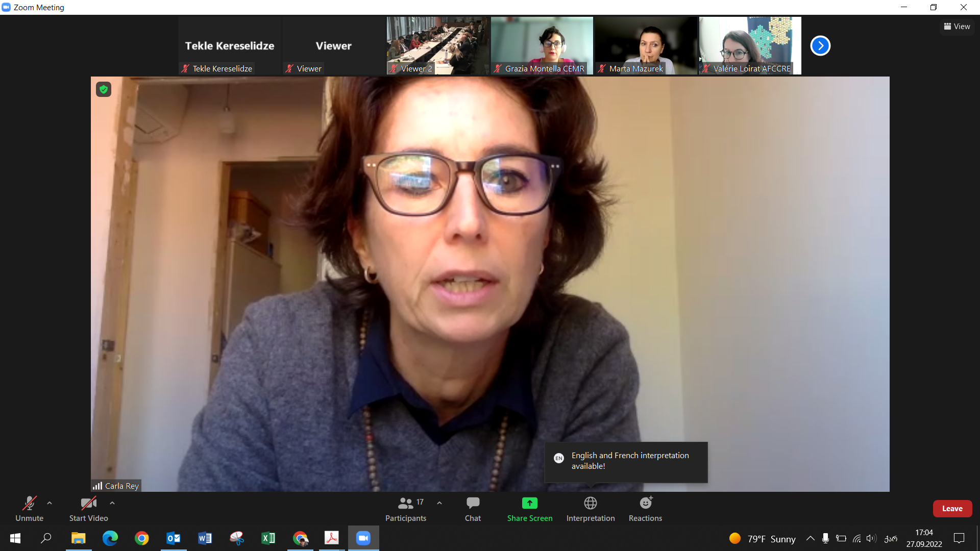This screenshot has height=551, width=980.
Task: Open second Chrome profile icon in taskbar
Action: (300, 538)
